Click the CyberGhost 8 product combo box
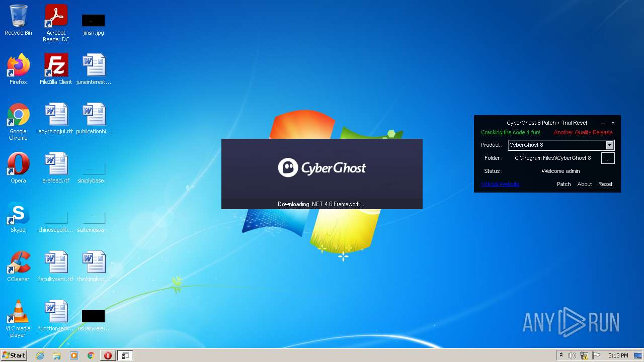This screenshot has height=362, width=644. tap(561, 145)
